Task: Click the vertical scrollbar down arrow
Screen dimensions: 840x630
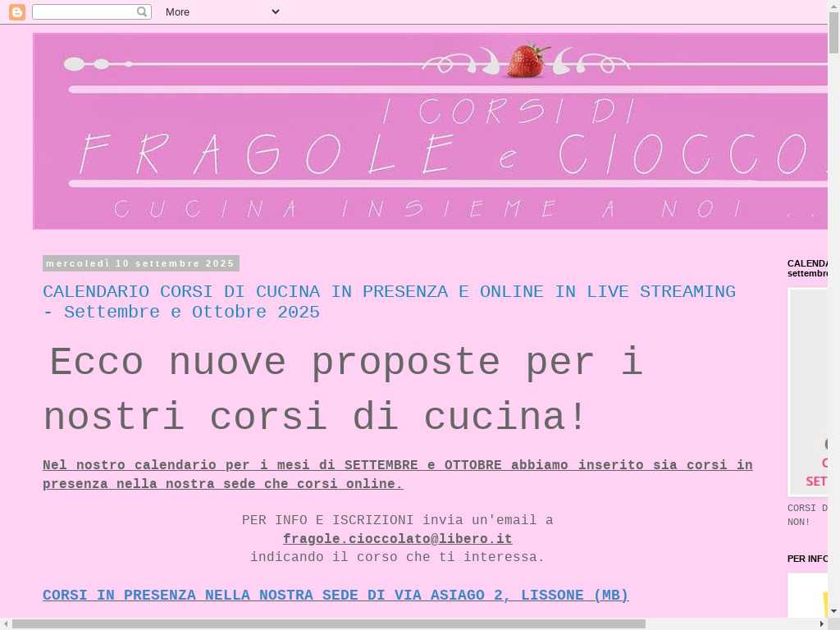Action: coord(833,610)
